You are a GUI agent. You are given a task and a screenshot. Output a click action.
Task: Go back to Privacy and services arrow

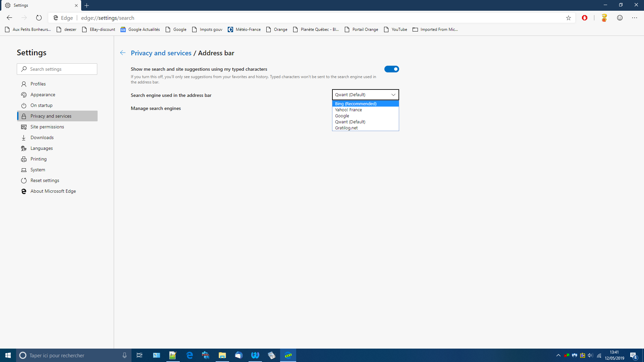tap(123, 53)
